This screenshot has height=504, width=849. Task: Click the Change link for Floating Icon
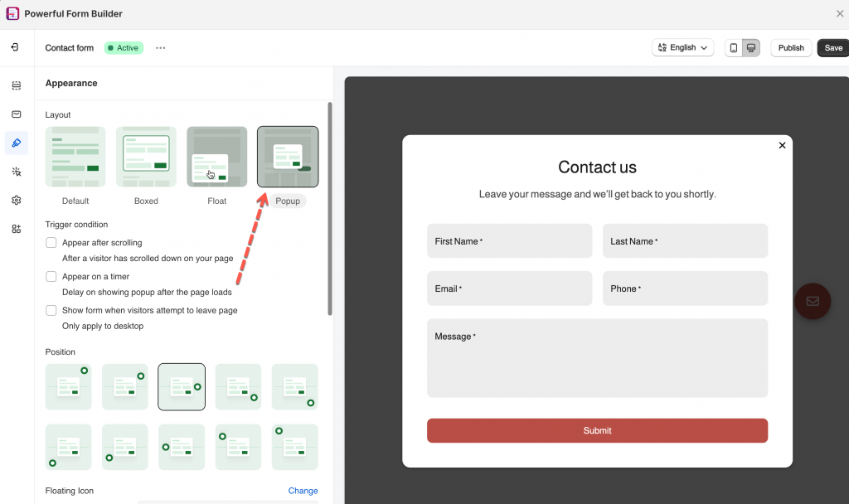303,491
